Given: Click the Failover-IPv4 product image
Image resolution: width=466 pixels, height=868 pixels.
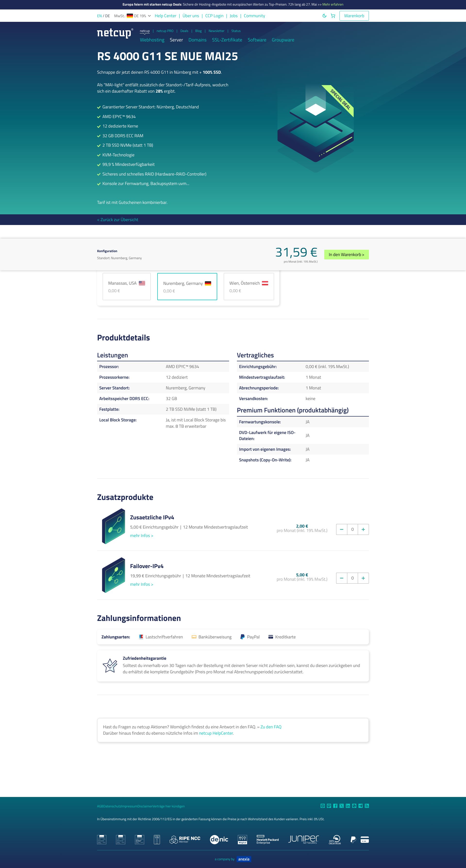Looking at the screenshot, I should [x=114, y=575].
